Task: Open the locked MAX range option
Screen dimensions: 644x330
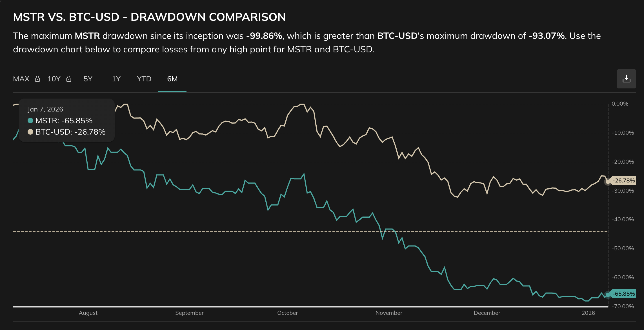Action: 21,79
